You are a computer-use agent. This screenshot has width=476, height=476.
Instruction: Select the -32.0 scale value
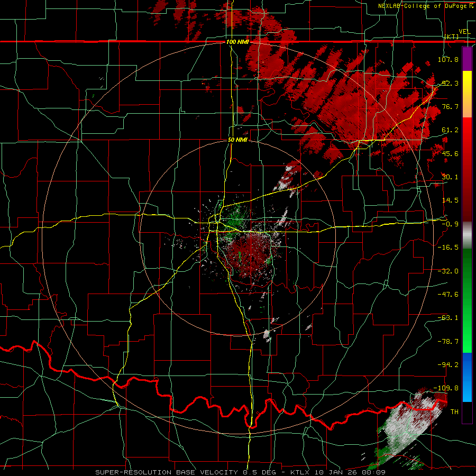tap(448, 271)
